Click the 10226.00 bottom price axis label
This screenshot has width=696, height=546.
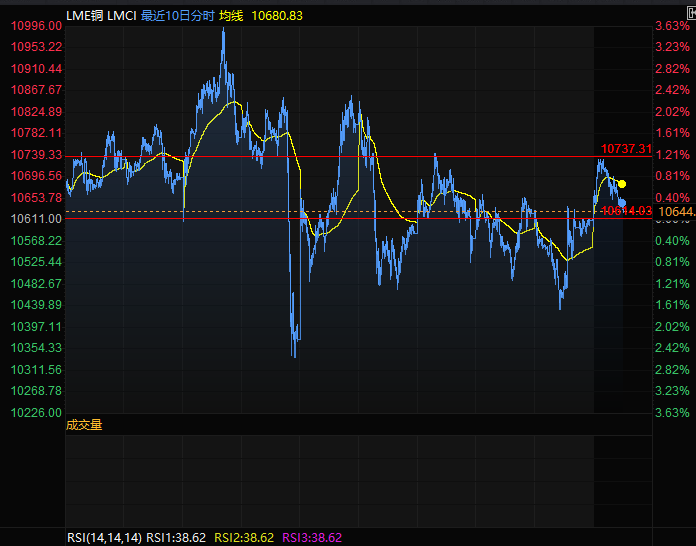[36, 413]
